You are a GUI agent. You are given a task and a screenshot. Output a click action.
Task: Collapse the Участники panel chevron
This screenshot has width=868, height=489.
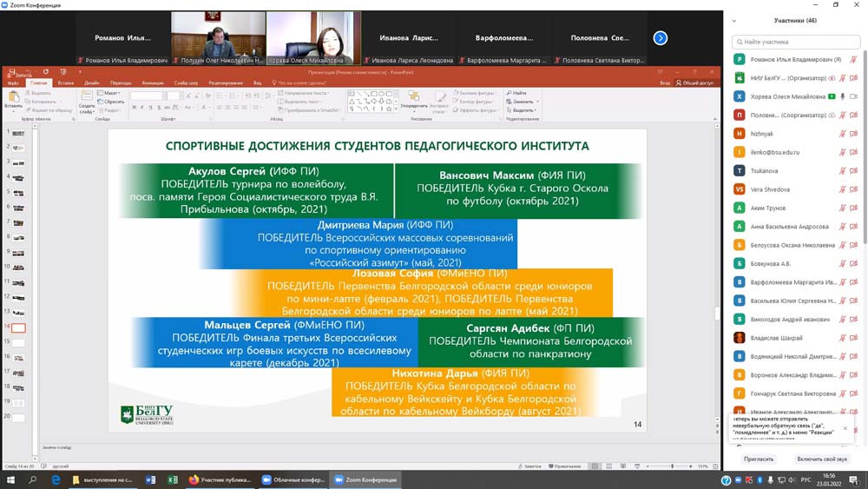(734, 21)
